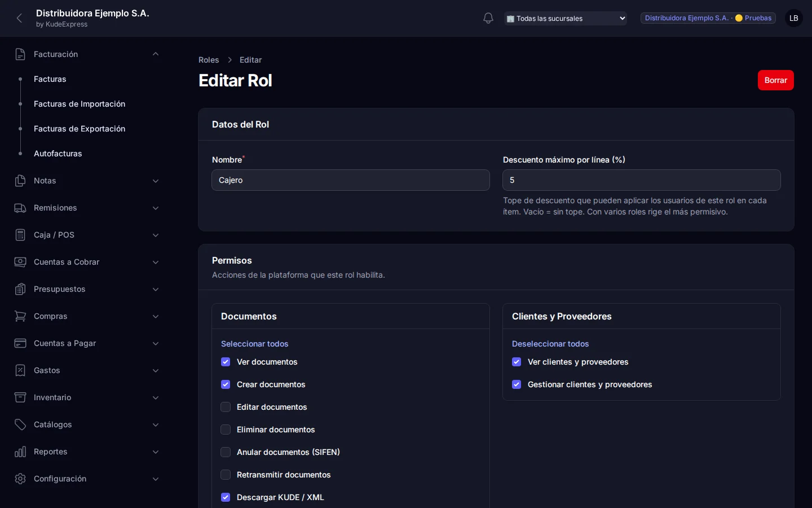The height and width of the screenshot is (508, 812).
Task: Click the 'Clientes y Proveedores' card title
Action: pos(562,316)
